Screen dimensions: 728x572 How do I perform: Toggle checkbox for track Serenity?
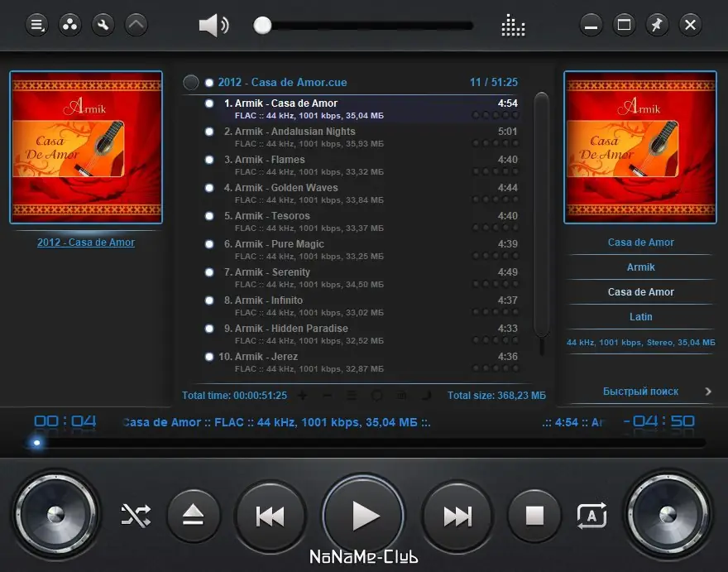(209, 272)
